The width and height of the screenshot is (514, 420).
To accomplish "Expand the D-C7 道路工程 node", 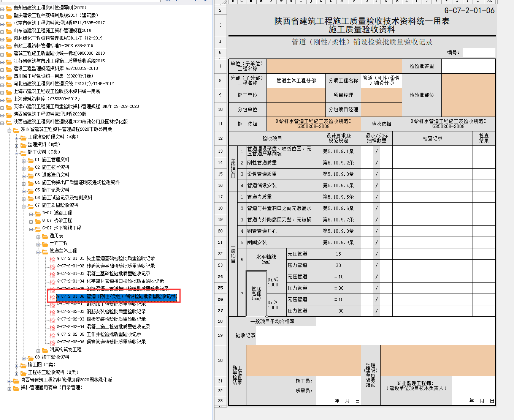I will [31, 214].
